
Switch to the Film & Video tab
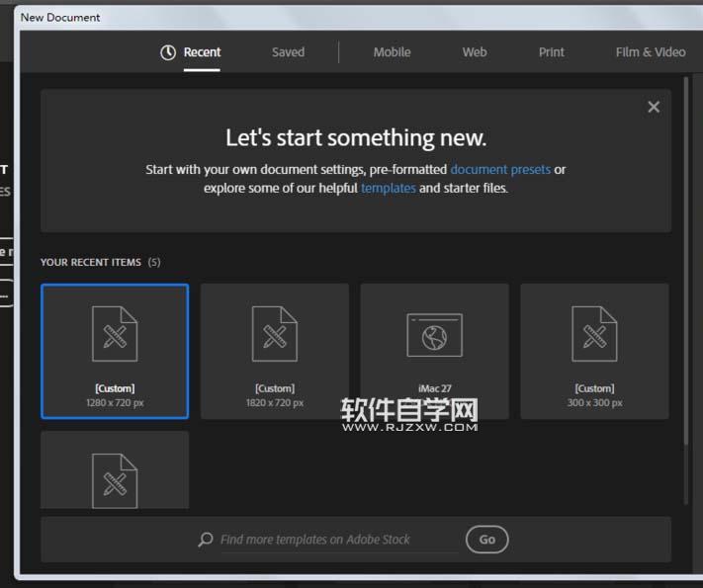pos(650,52)
